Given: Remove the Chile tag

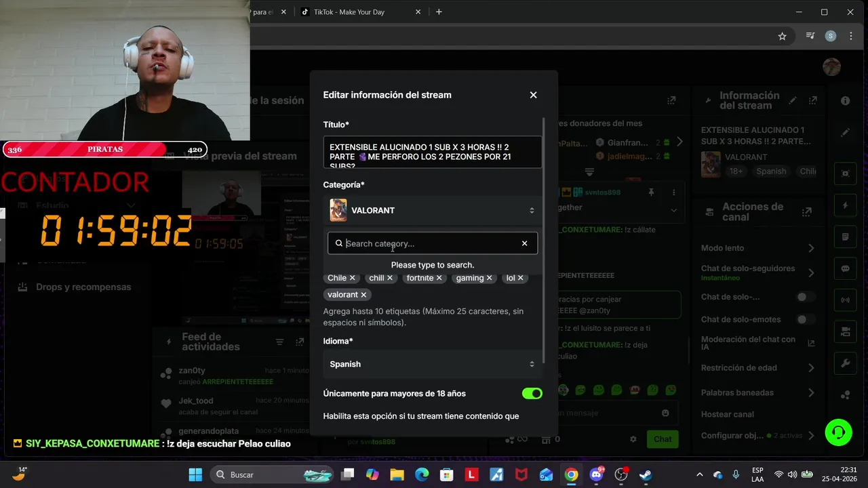Looking at the screenshot, I should tap(352, 278).
